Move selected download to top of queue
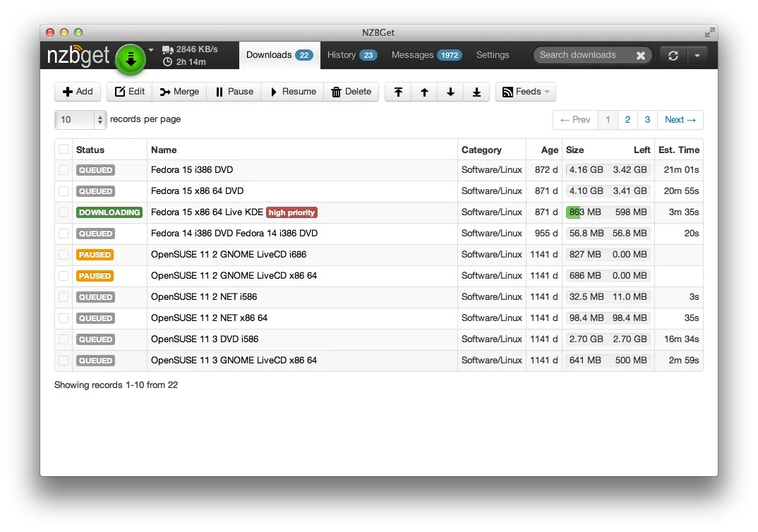Viewport: 758px width, 532px height. pos(397,91)
